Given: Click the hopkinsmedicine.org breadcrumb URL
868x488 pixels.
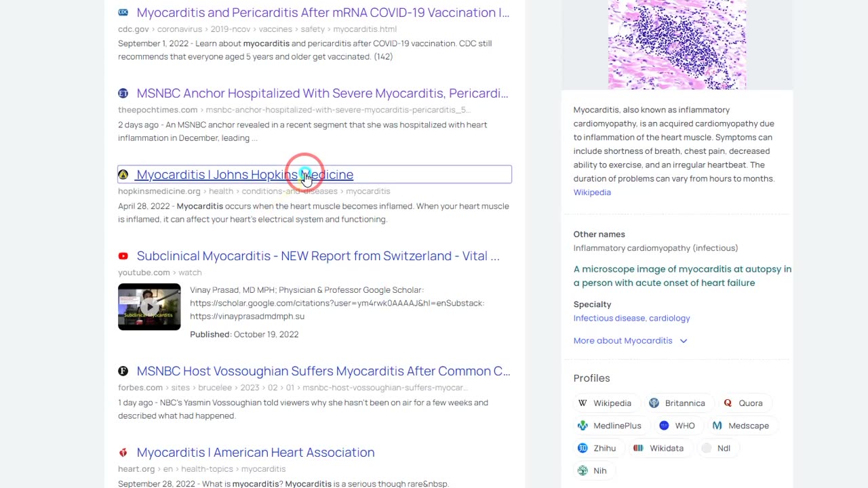Looking at the screenshot, I should (x=254, y=191).
